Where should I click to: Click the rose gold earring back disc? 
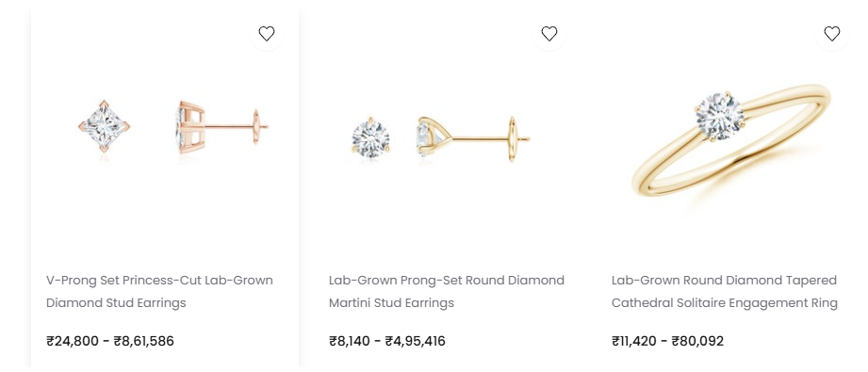coord(256,127)
